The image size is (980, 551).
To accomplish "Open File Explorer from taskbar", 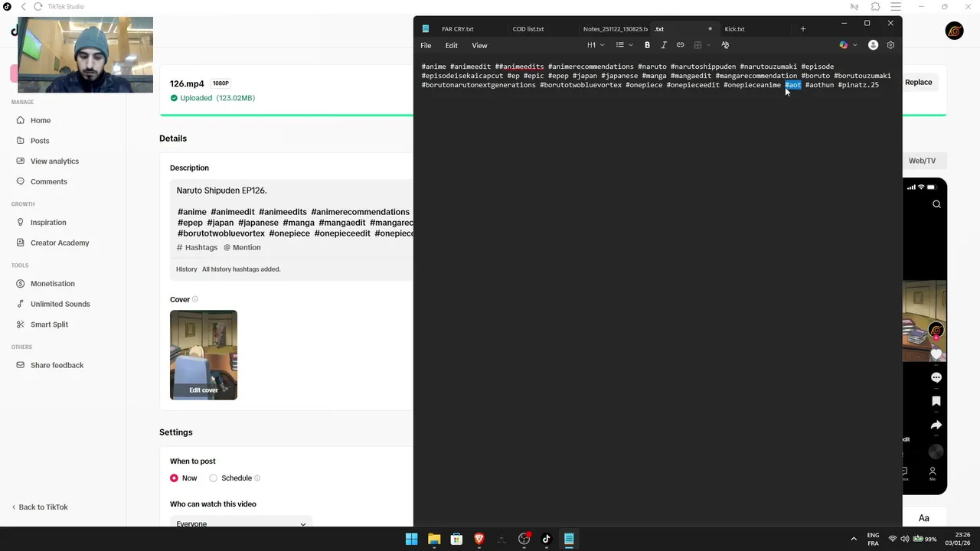I will click(434, 539).
